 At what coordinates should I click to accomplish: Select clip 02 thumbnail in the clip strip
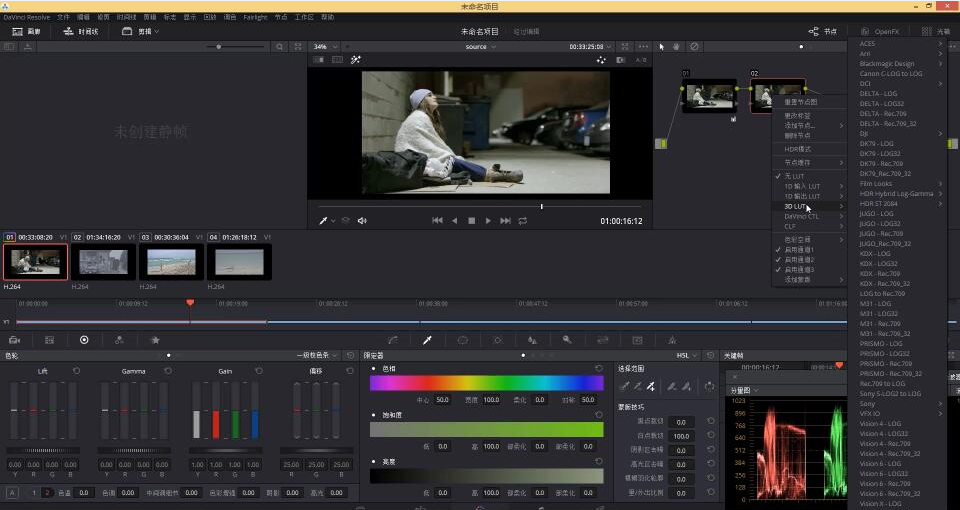pos(102,262)
